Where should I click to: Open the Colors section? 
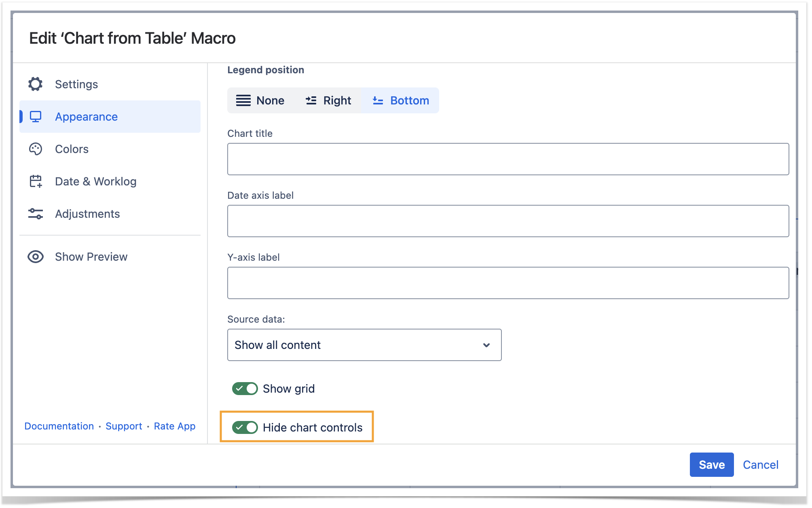pyautogui.click(x=72, y=149)
